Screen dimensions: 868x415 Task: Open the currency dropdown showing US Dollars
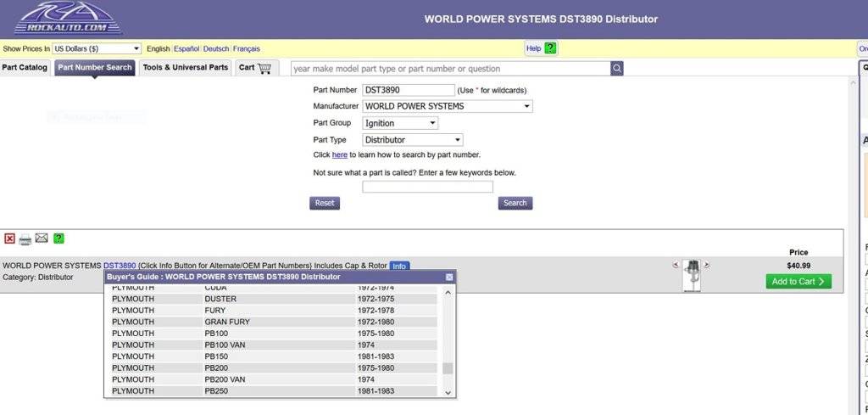(97, 48)
